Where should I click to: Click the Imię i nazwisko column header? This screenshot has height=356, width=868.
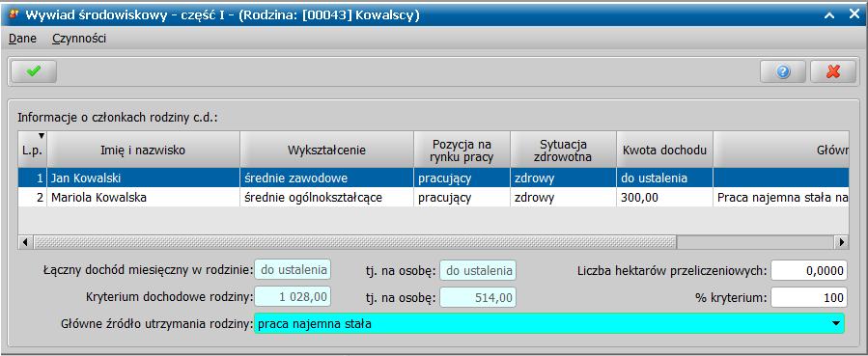click(143, 150)
